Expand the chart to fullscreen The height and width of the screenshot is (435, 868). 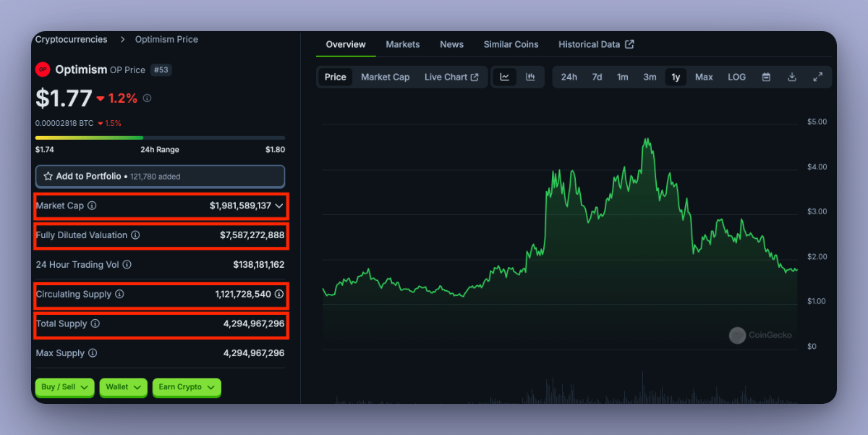click(818, 77)
